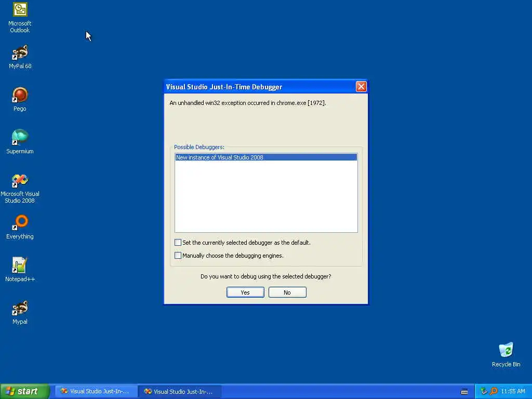The width and height of the screenshot is (532, 399).
Task: Select the Recycle Bin icon
Action: (506, 354)
